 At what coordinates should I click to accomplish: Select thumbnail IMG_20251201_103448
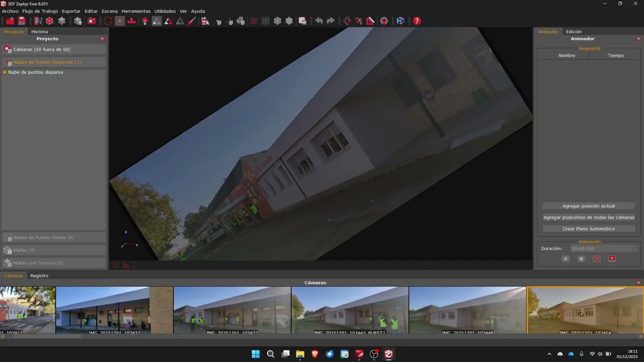tap(467, 310)
